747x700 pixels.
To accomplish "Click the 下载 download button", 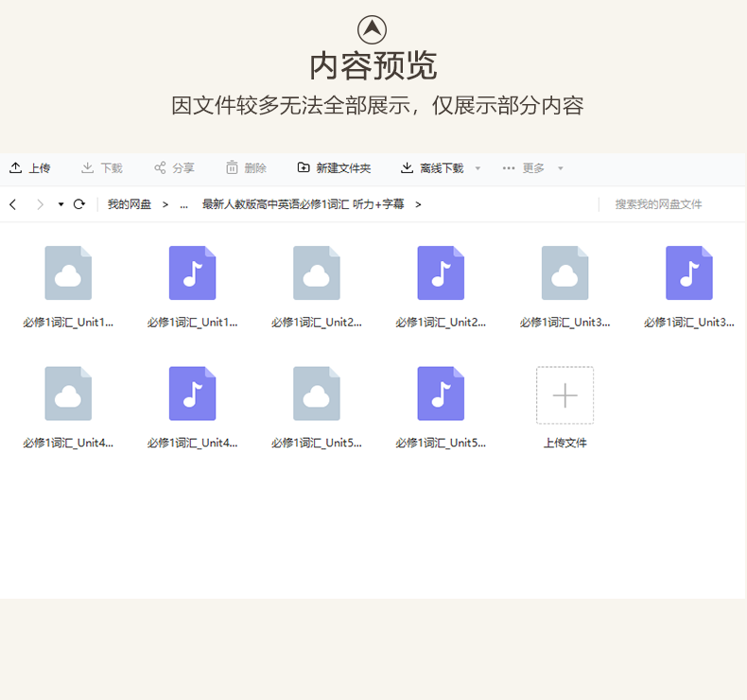I will click(x=102, y=168).
